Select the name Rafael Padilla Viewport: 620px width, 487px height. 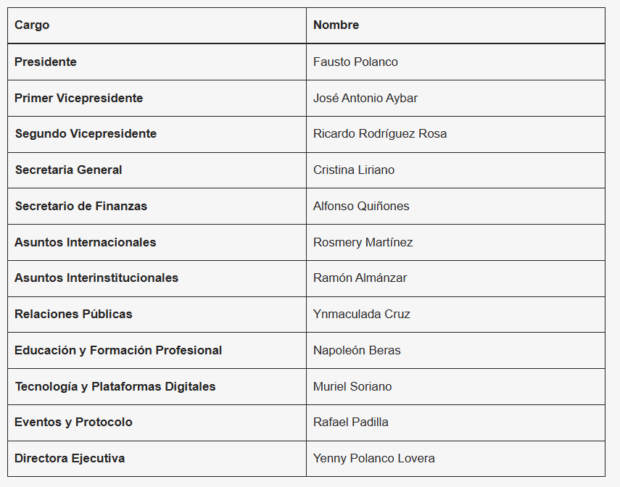[351, 422]
